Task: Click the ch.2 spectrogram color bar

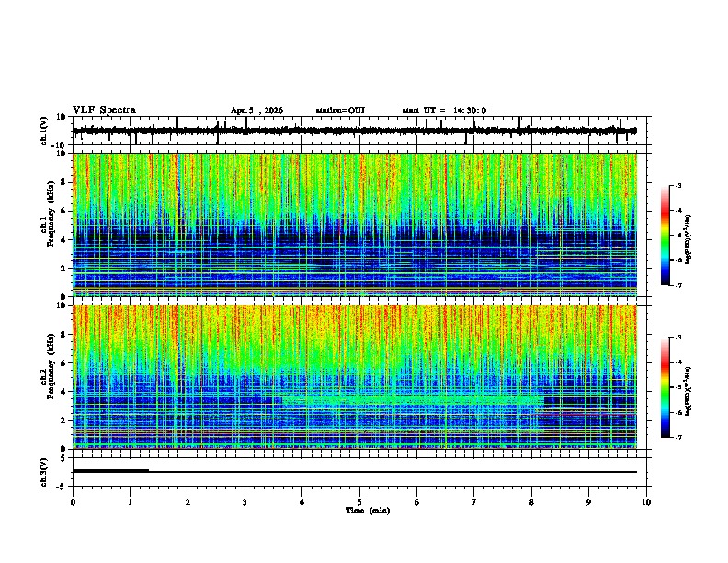Action: click(x=665, y=387)
